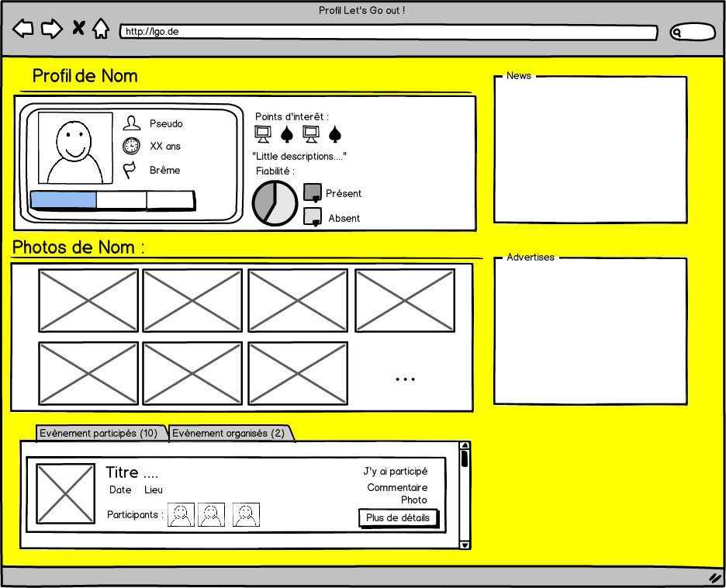
Task: Click the first participant avatar
Action: pyautogui.click(x=181, y=514)
